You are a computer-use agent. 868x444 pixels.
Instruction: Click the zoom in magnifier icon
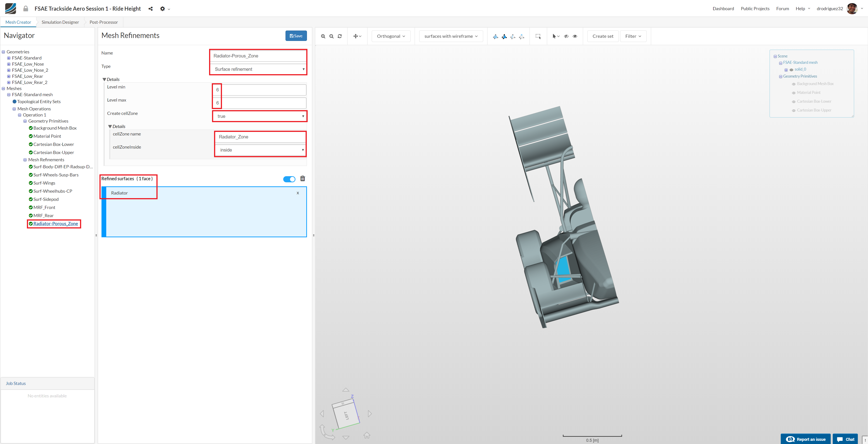tap(323, 36)
